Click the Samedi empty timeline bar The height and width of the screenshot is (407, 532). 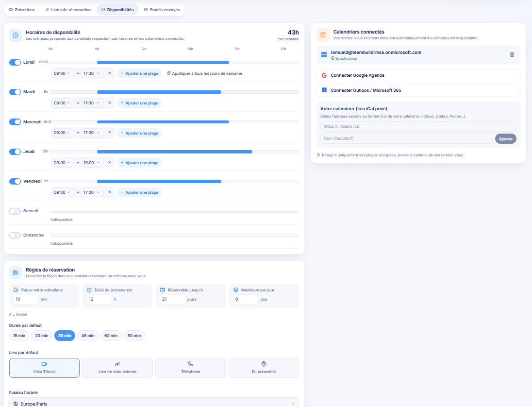point(175,211)
